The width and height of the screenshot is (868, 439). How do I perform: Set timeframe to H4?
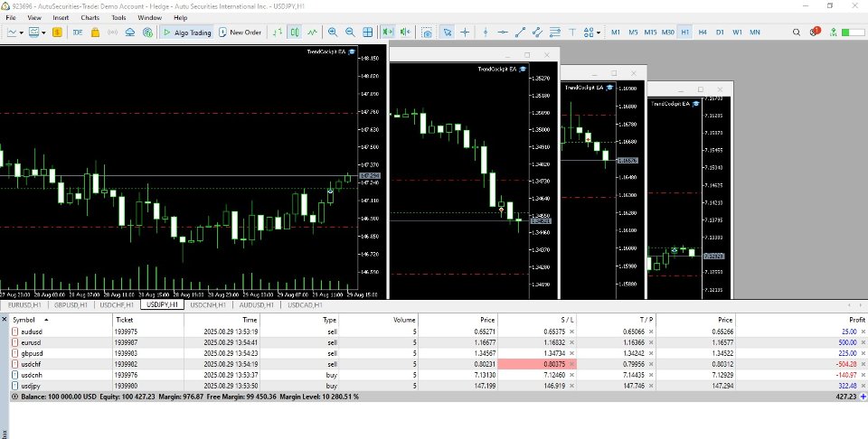(x=703, y=33)
